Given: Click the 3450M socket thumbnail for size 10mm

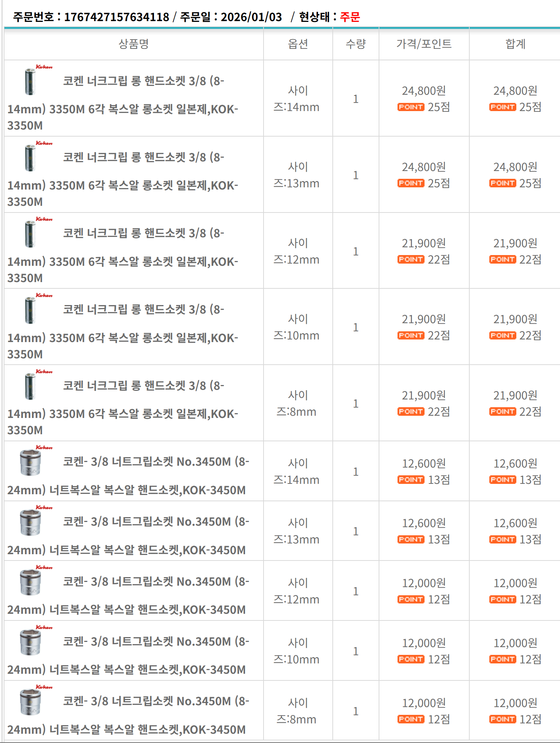Looking at the screenshot, I should pyautogui.click(x=30, y=642).
